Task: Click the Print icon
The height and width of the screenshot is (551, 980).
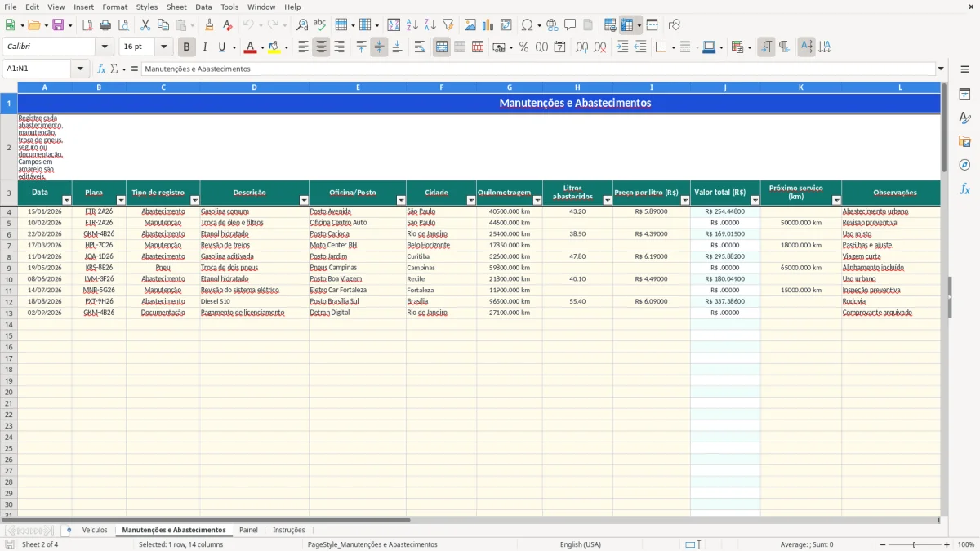Action: click(x=105, y=25)
